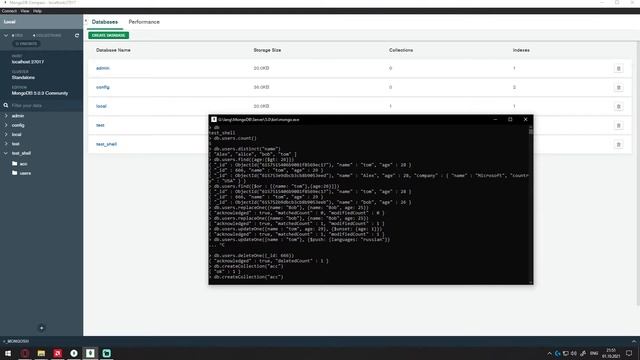Open the Help menu

[x=37, y=11]
